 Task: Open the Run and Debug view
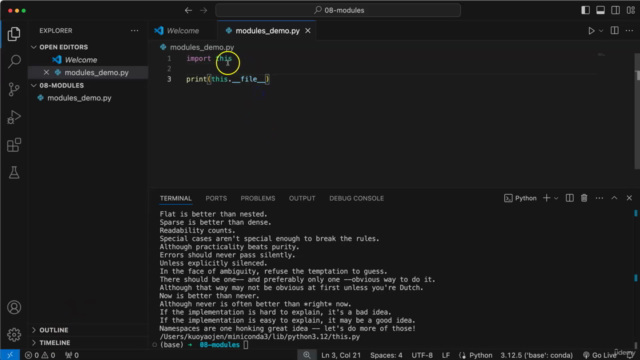click(x=14, y=117)
